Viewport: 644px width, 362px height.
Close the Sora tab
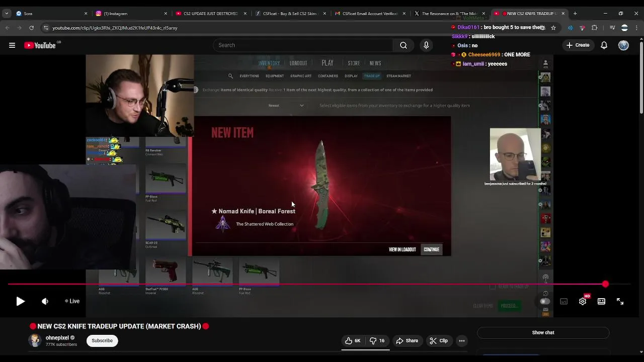point(86,14)
